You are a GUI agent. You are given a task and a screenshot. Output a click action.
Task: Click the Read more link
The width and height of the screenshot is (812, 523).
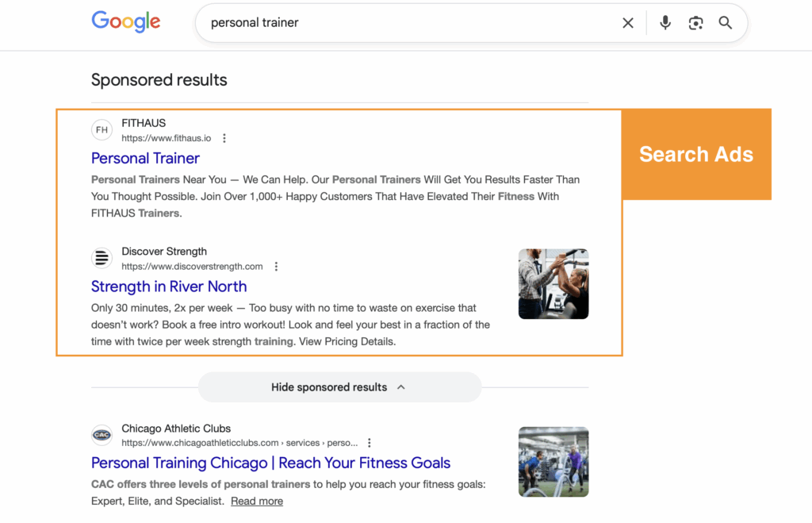pos(256,501)
